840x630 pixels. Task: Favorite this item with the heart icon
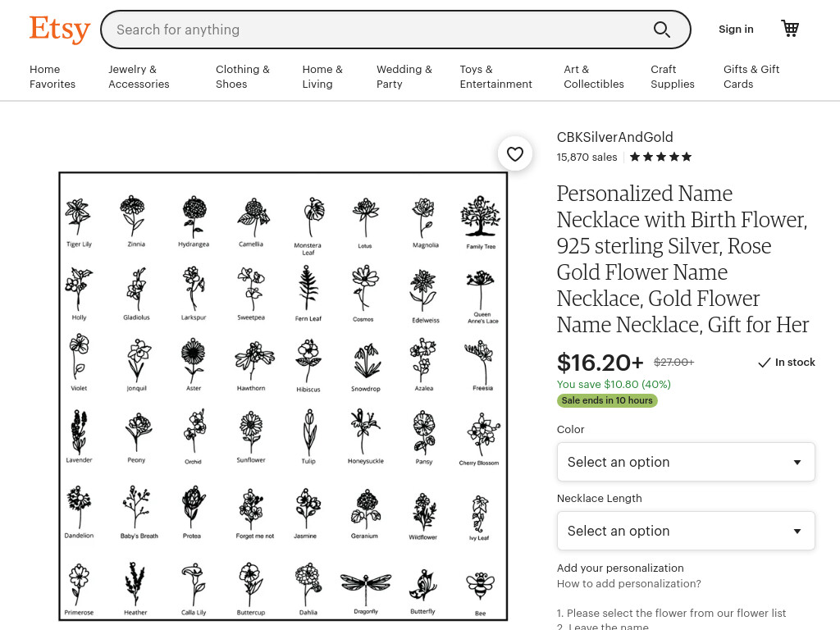(x=515, y=154)
